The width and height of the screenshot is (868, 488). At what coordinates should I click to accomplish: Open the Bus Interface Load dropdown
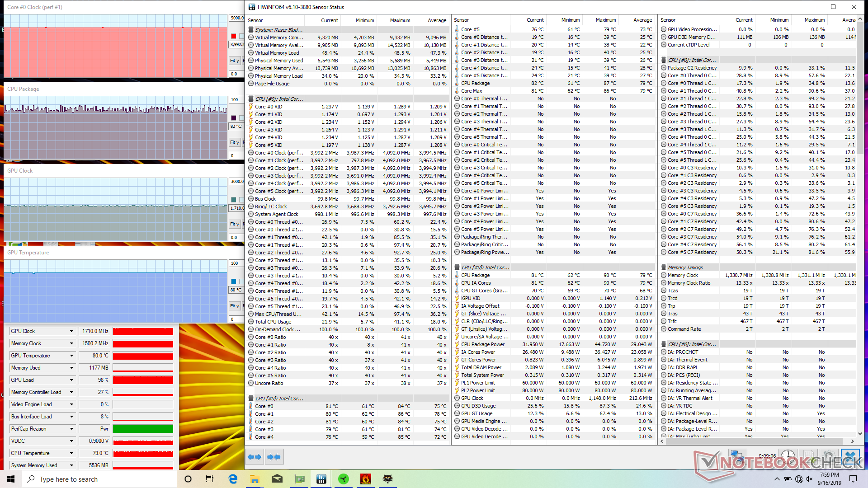pos(71,417)
